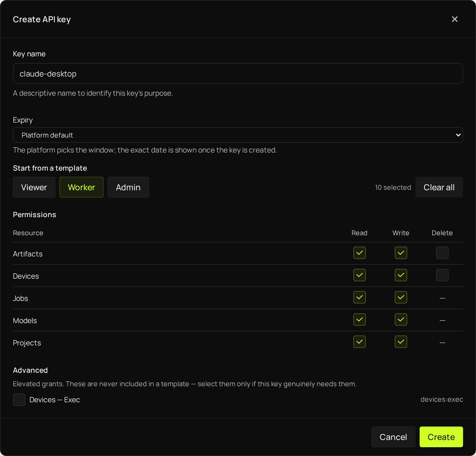
Task: Uncheck Artifacts Read permission
Action: point(359,253)
